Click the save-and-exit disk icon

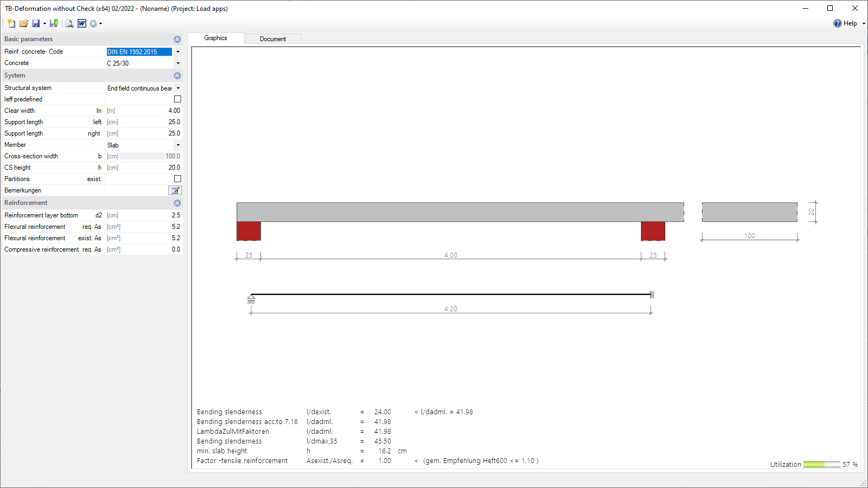click(x=54, y=23)
